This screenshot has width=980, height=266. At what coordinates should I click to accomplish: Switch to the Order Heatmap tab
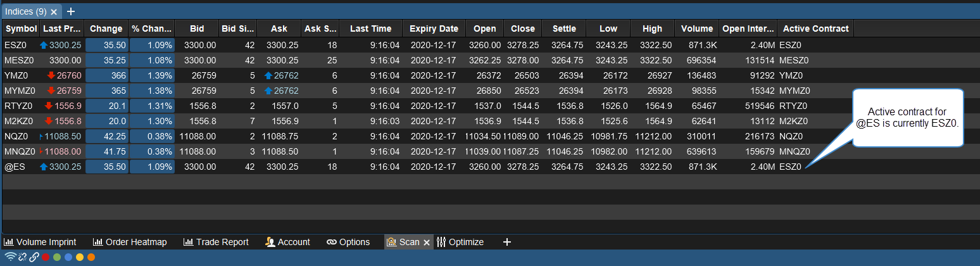[x=130, y=242]
